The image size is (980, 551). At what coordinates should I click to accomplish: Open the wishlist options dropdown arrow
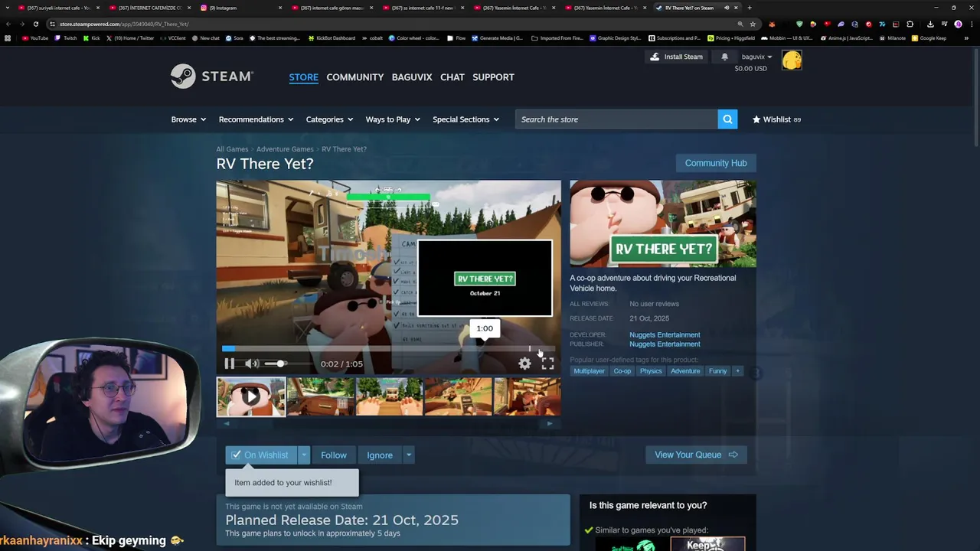pyautogui.click(x=304, y=455)
